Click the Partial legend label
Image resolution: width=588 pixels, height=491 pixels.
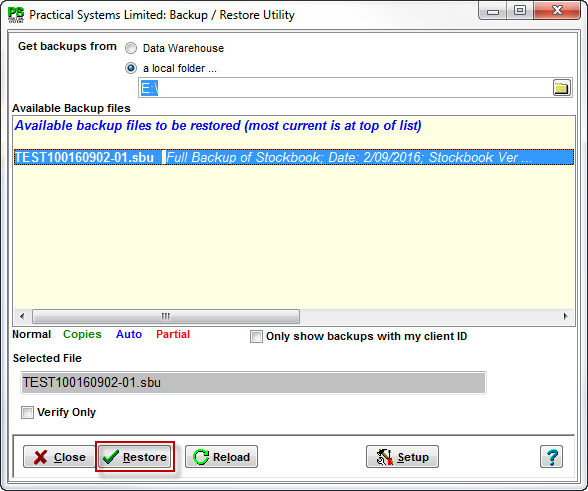tap(173, 334)
